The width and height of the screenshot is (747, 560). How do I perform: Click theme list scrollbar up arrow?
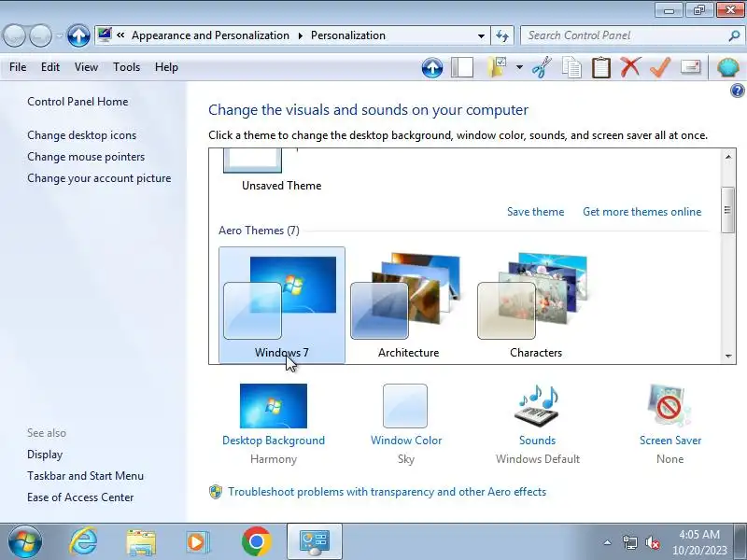pyautogui.click(x=728, y=157)
